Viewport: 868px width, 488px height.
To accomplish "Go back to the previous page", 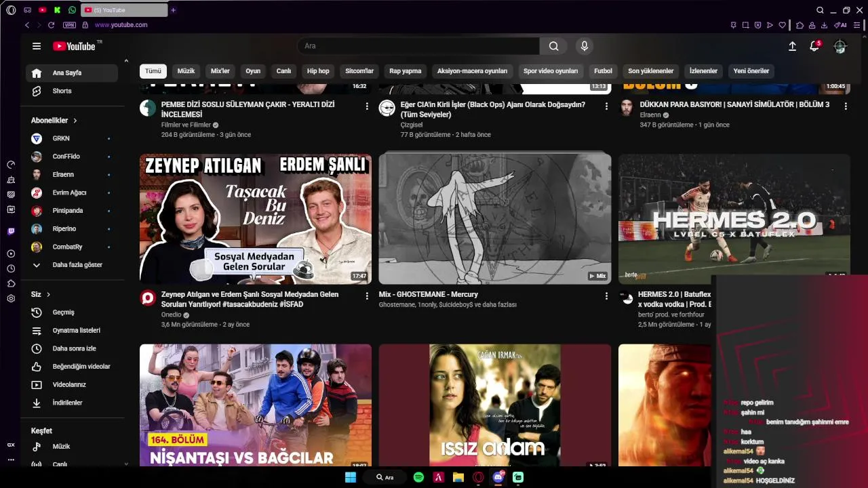I will (x=27, y=25).
